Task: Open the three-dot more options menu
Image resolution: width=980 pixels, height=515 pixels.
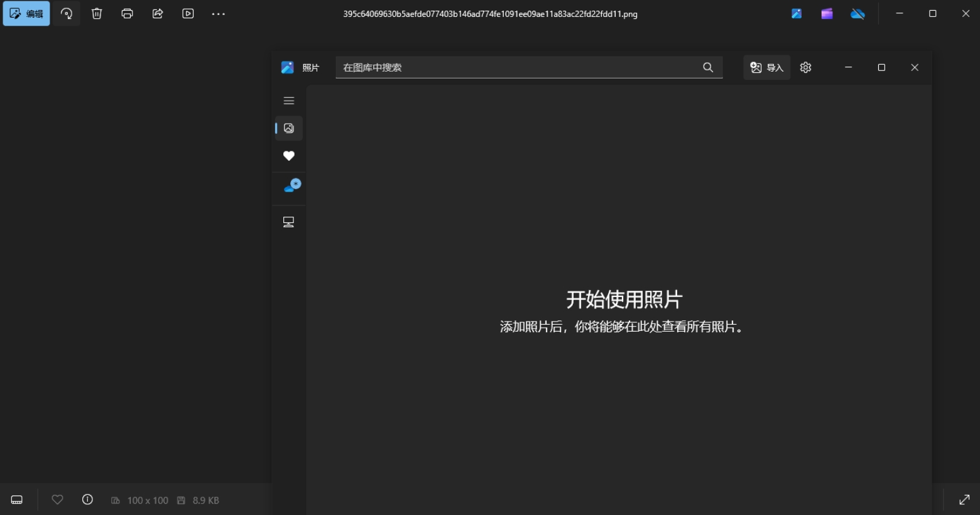Action: 218,14
